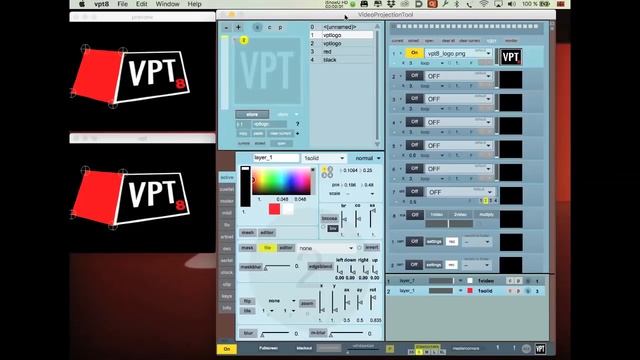Click the red color swatch
The height and width of the screenshot is (360, 640).
pyautogui.click(x=274, y=209)
